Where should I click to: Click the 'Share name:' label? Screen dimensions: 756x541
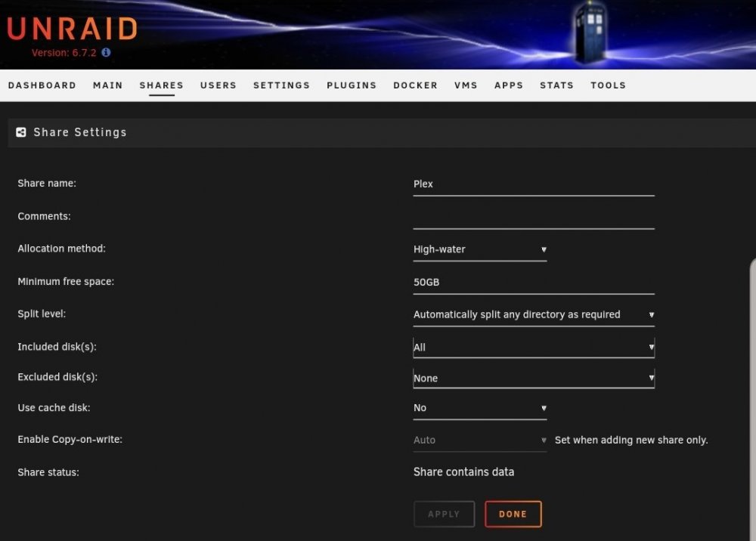47,183
